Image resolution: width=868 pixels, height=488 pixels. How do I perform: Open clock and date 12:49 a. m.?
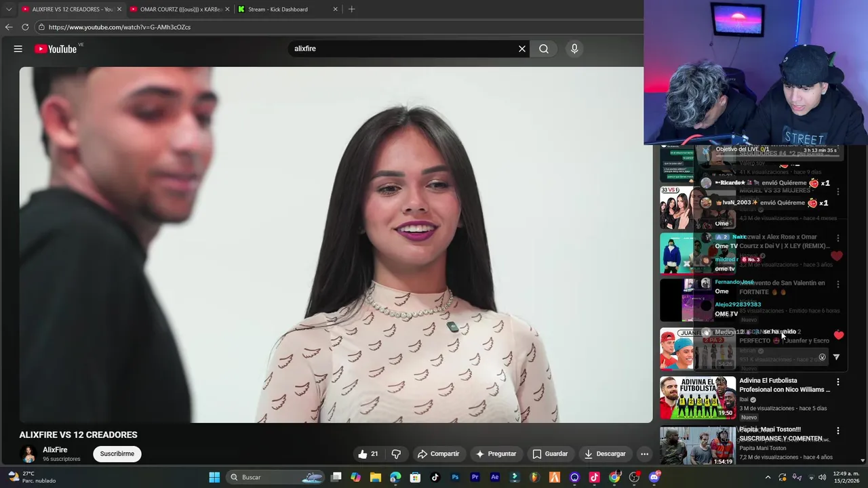tap(844, 477)
